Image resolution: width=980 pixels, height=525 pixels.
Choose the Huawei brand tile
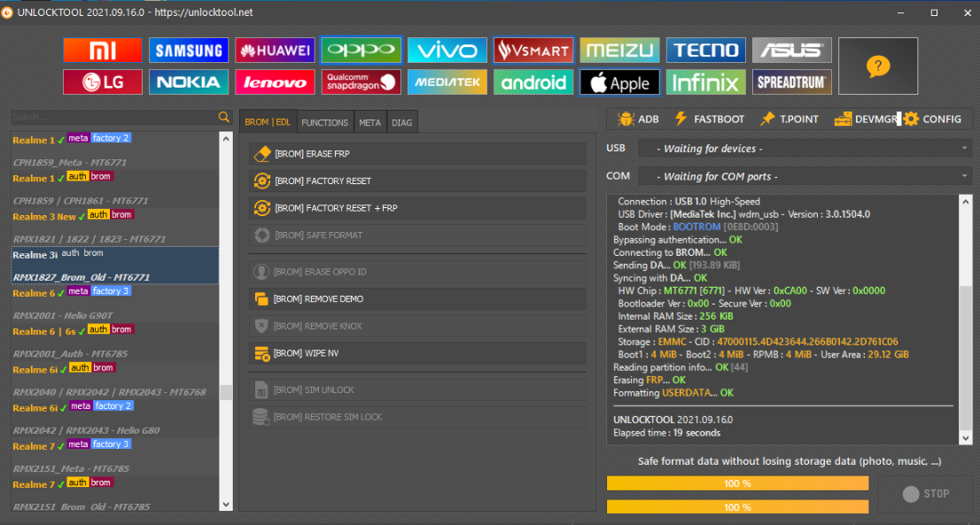click(x=275, y=50)
